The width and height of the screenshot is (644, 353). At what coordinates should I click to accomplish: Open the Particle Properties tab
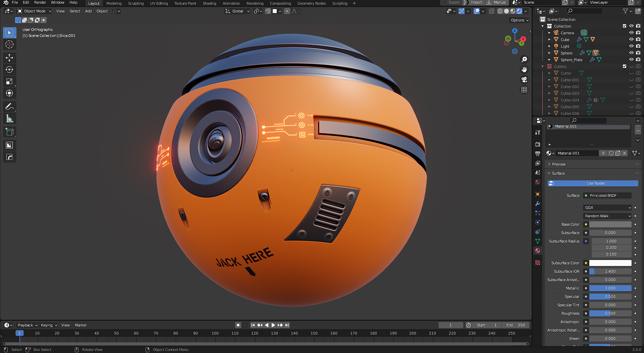(x=538, y=213)
